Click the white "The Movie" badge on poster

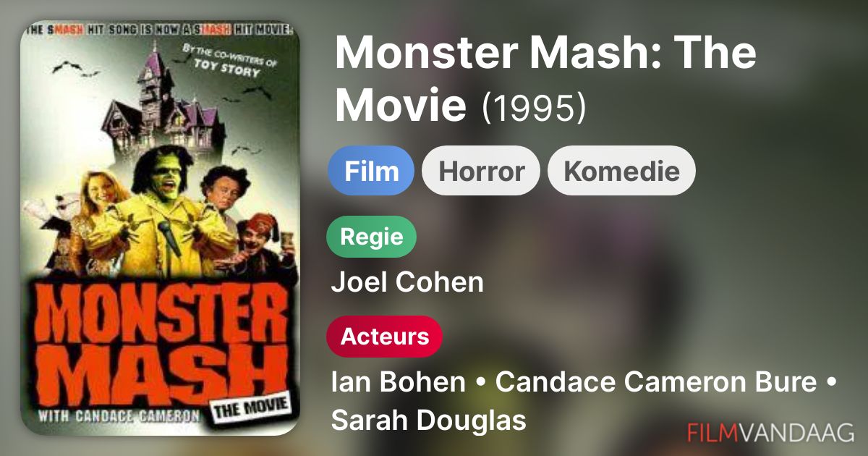pyautogui.click(x=250, y=409)
